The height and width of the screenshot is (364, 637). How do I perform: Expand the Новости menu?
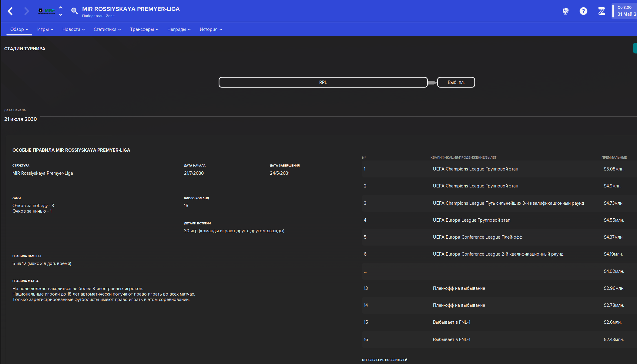pos(73,29)
